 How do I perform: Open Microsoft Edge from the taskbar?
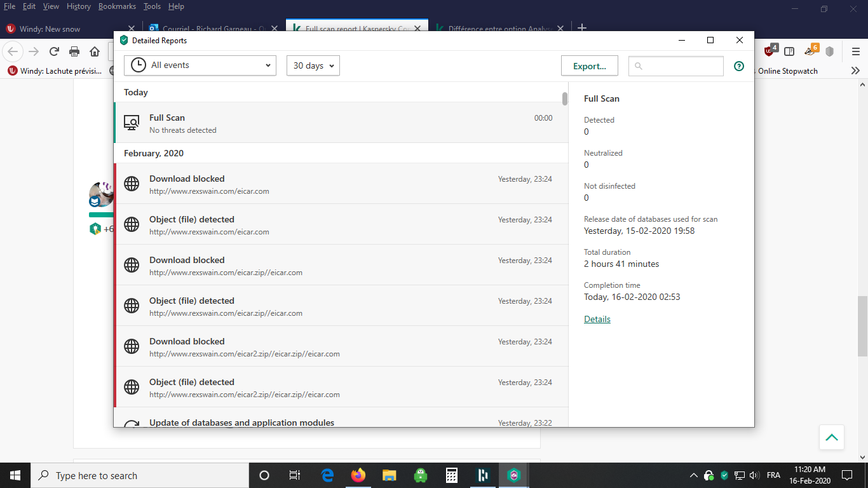[327, 475]
